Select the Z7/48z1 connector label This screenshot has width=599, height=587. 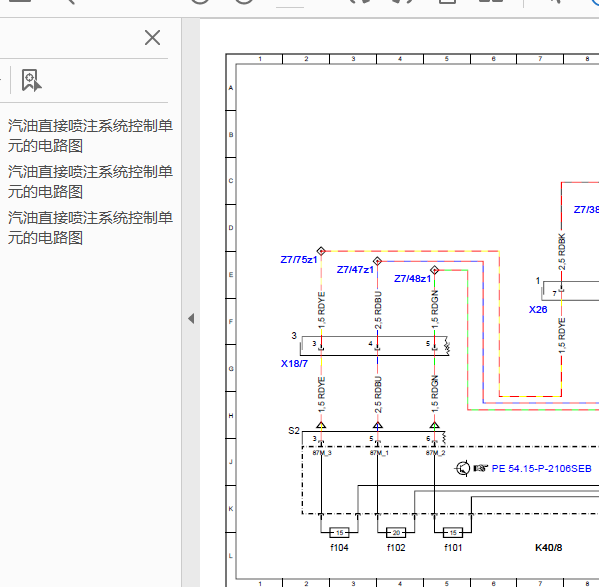point(412,279)
